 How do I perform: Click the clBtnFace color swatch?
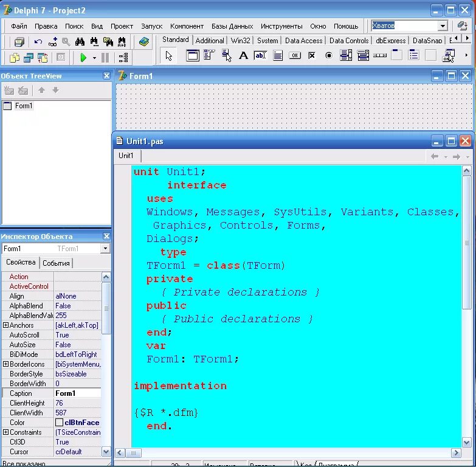(x=59, y=423)
